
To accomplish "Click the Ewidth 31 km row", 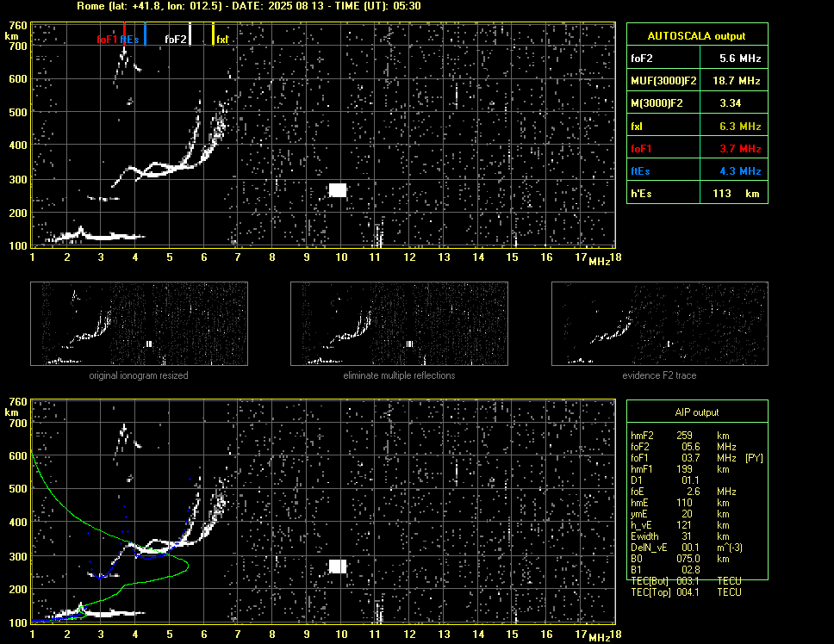I will tap(679, 536).
